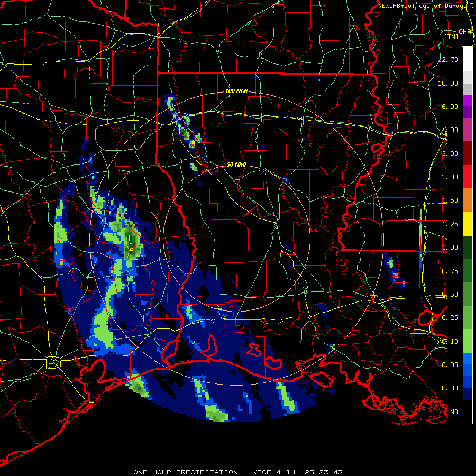Click the 'OHA' product label

465,31
